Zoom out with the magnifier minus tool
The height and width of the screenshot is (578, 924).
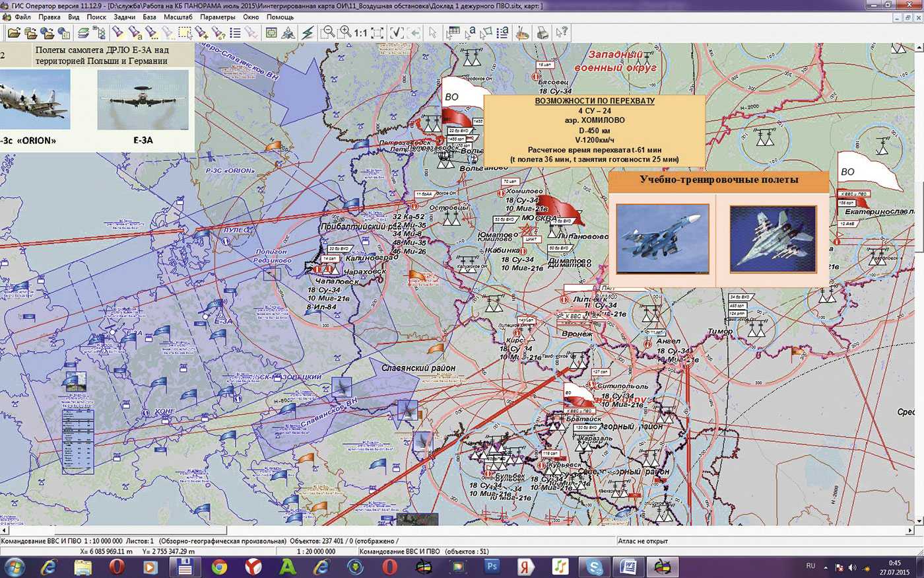tap(328, 32)
